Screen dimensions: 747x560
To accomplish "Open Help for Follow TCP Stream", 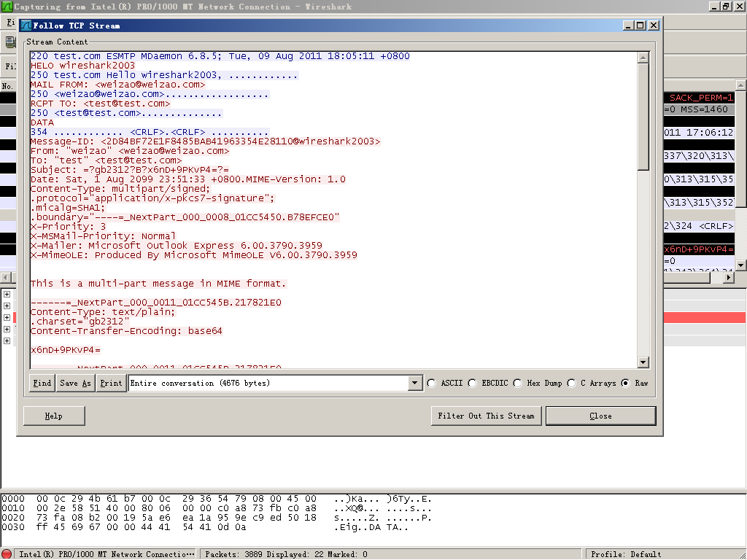I will (54, 416).
